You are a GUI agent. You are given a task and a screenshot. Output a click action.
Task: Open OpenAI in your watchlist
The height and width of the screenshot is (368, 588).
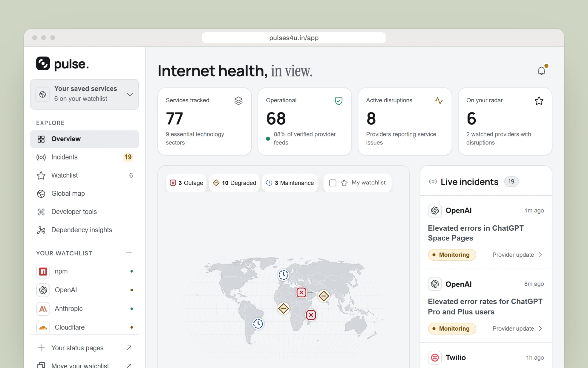(x=85, y=290)
